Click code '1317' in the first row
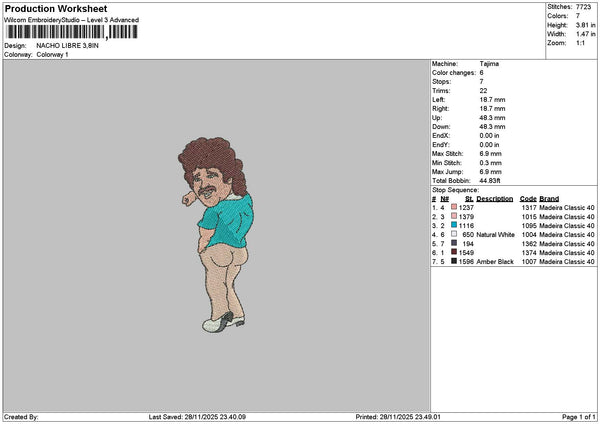The height and width of the screenshot is (424, 600). click(529, 208)
